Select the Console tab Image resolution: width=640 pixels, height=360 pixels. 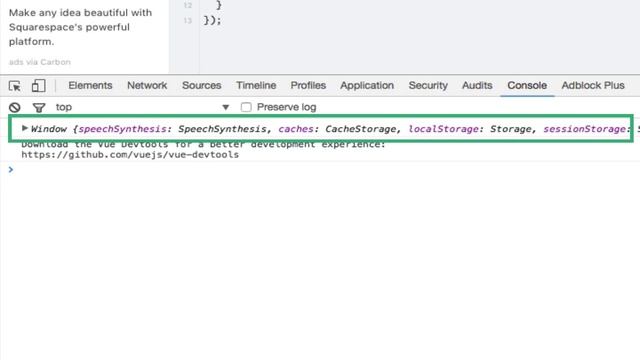[x=527, y=85]
